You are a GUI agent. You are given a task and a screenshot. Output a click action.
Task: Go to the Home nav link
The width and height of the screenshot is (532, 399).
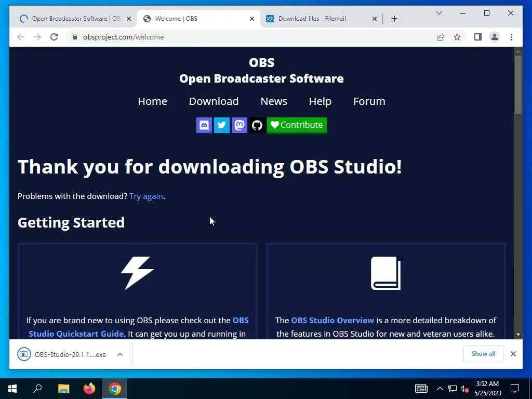152,101
